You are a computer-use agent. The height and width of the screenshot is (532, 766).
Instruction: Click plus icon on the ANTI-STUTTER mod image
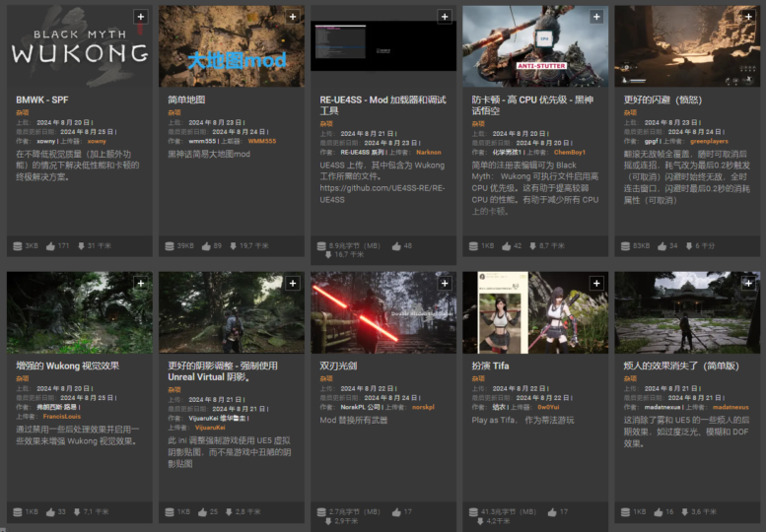596,17
